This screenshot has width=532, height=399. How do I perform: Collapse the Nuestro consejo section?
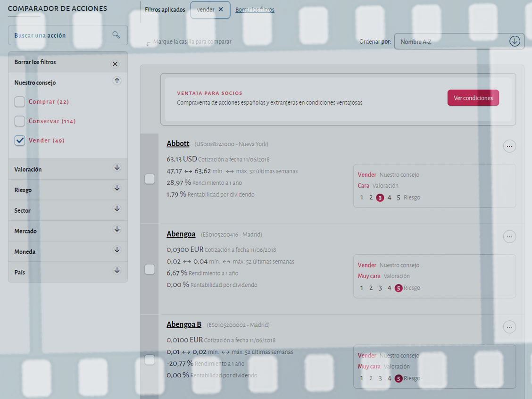pyautogui.click(x=117, y=81)
